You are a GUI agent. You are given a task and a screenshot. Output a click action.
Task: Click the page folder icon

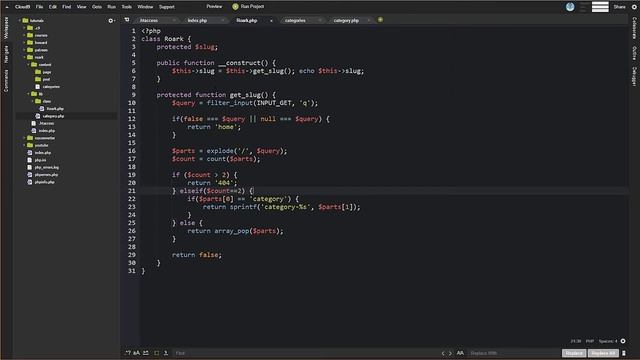pyautogui.click(x=38, y=72)
